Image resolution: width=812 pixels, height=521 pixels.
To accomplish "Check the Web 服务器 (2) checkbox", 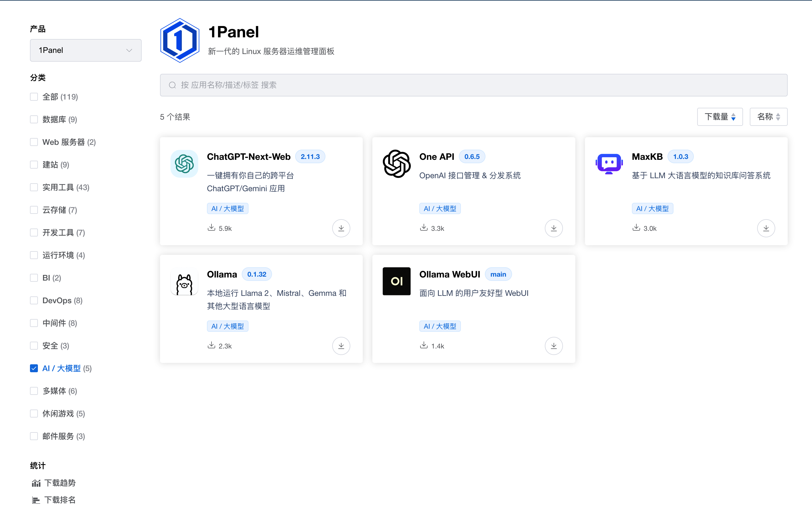I will pos(34,142).
